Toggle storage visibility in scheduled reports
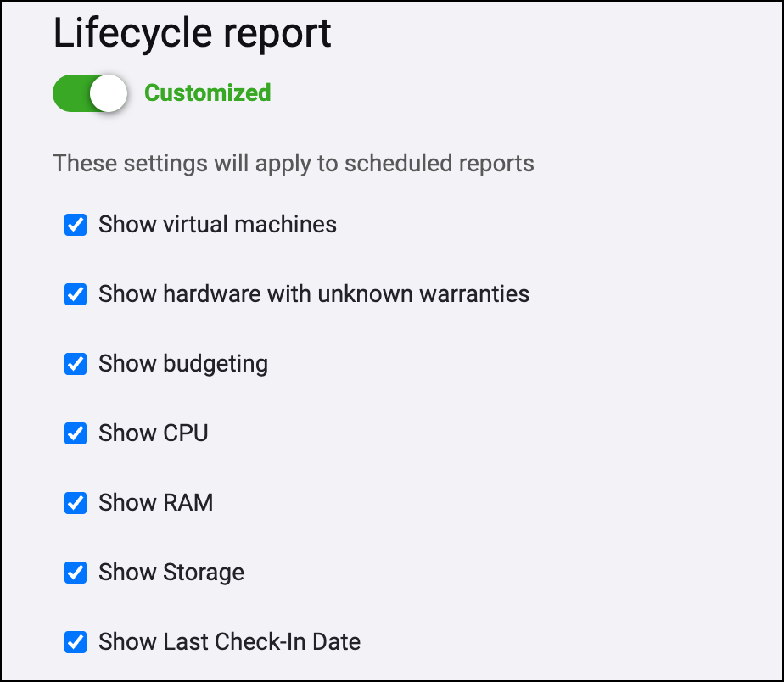Screen dimensions: 784x682 click(76, 573)
